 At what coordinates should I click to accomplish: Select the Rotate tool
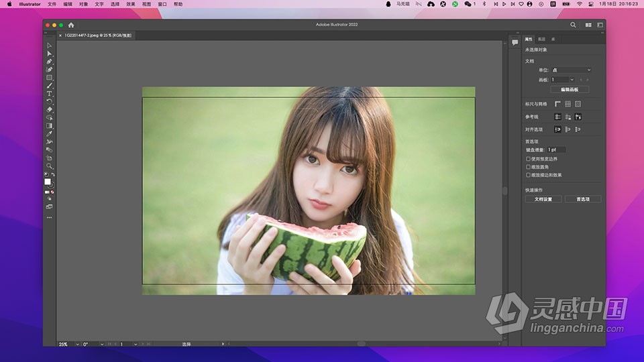(x=49, y=102)
